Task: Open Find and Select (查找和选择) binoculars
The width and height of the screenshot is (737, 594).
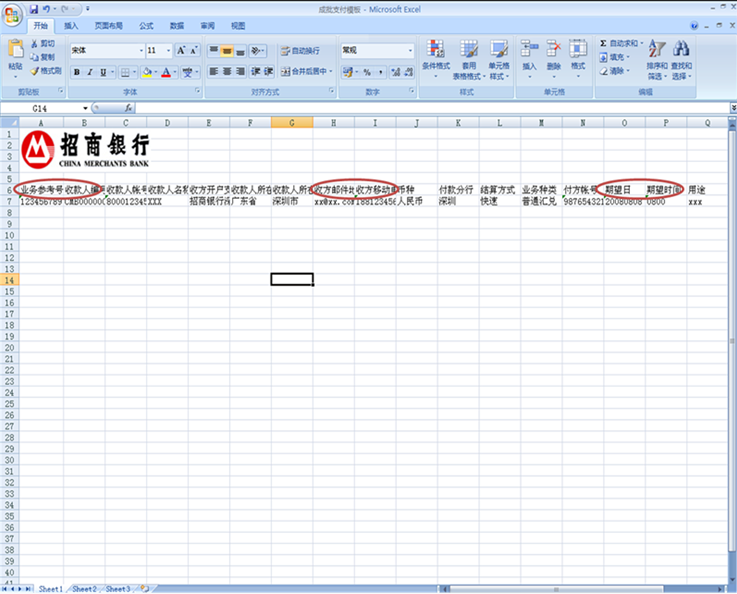Action: pyautogui.click(x=681, y=50)
